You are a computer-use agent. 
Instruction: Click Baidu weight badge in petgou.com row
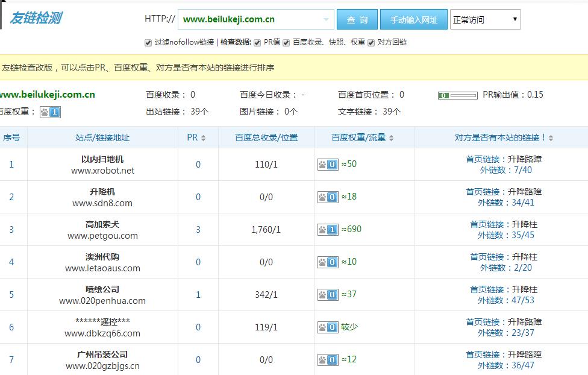(x=328, y=229)
